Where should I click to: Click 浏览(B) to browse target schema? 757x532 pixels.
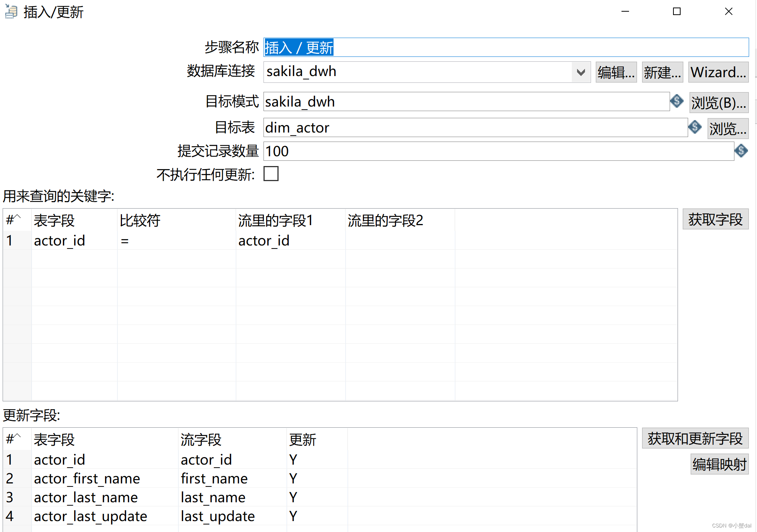pos(719,102)
